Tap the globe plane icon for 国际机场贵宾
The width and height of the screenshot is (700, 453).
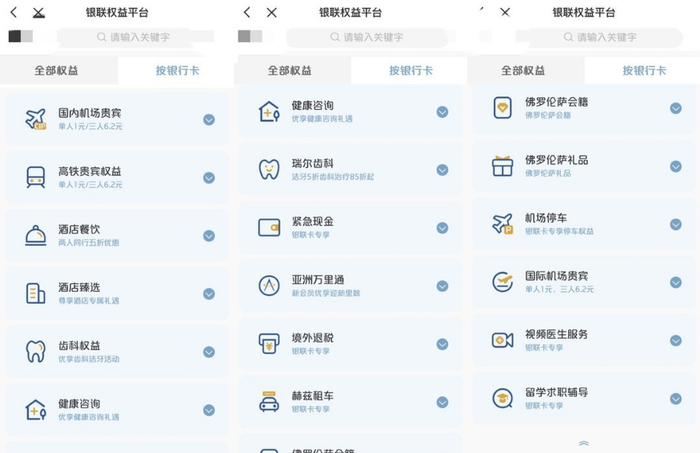[503, 282]
